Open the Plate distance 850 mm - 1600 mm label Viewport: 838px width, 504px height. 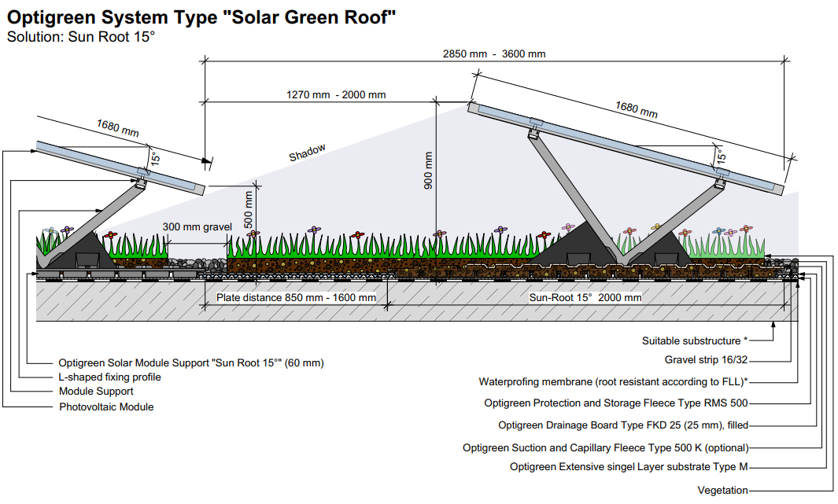(295, 296)
